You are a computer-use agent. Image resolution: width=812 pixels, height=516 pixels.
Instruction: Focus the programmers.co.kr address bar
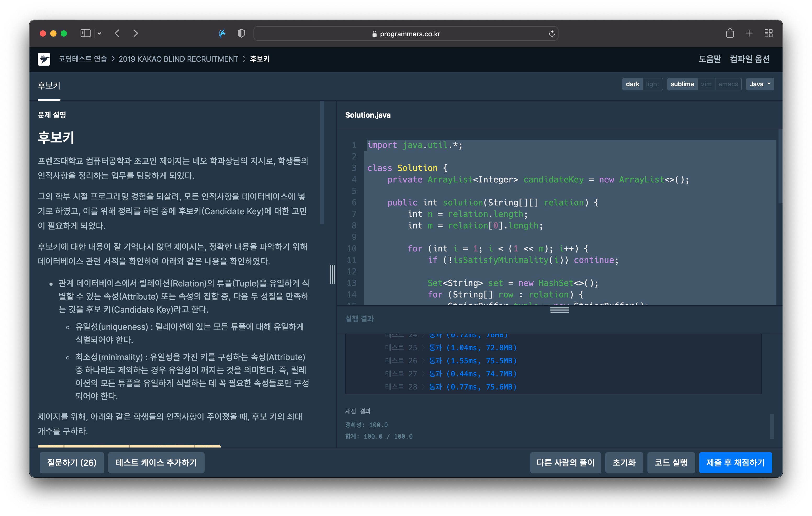point(406,34)
